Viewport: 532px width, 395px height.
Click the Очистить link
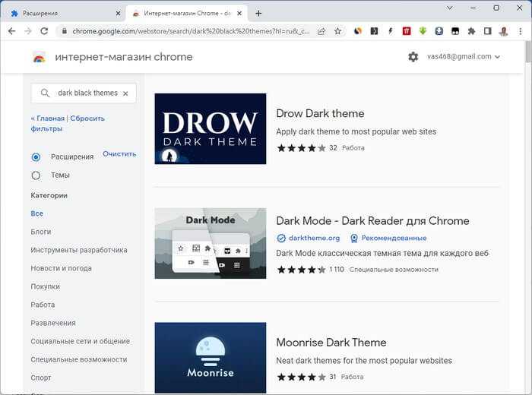tap(119, 153)
